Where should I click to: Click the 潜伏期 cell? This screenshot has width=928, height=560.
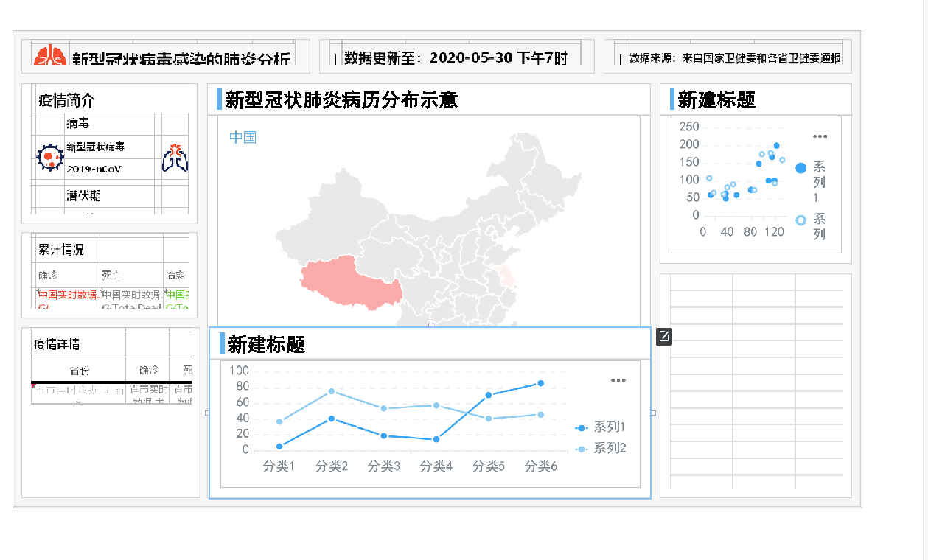pos(110,195)
